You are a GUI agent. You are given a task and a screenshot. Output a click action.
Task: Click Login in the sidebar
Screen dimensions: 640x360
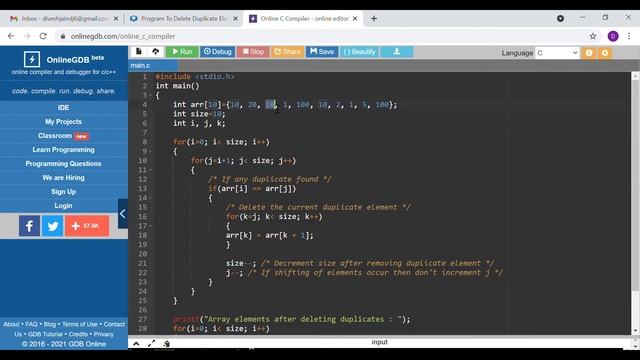pos(63,206)
